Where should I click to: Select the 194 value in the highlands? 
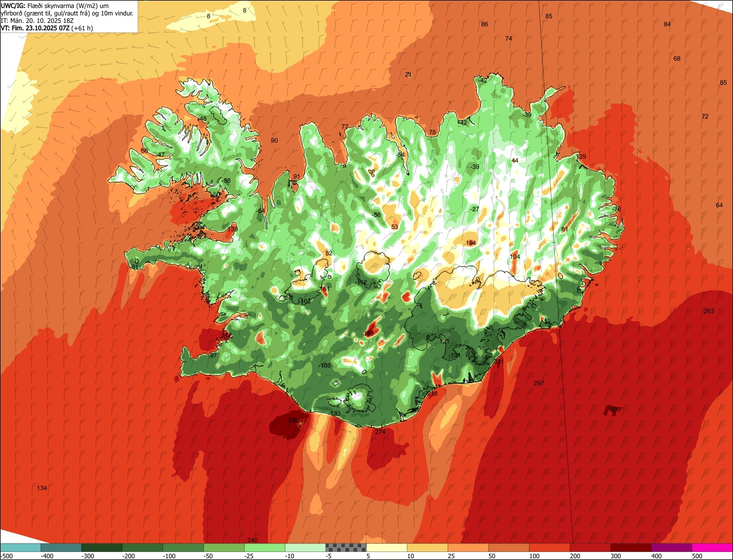[471, 243]
